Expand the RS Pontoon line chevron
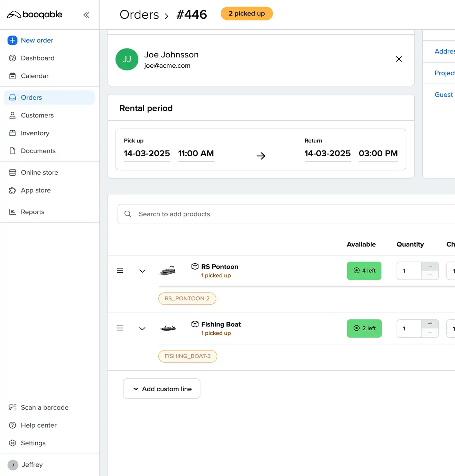This screenshot has width=455, height=476. point(142,271)
